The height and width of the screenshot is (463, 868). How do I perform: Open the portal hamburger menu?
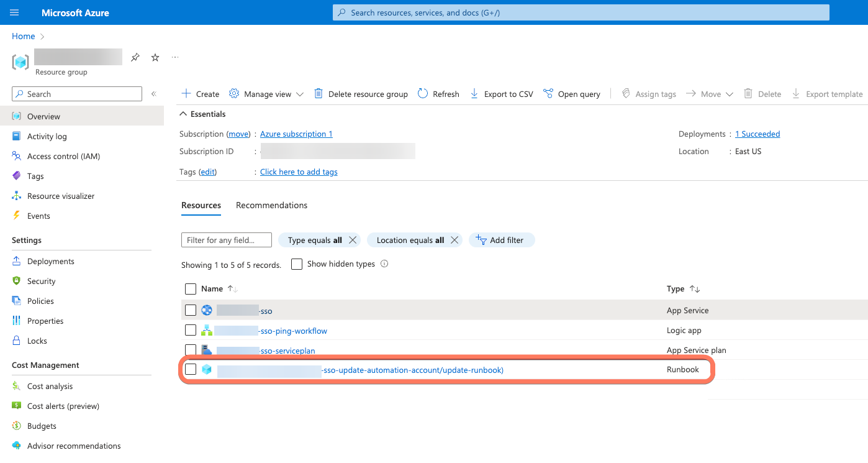[14, 12]
